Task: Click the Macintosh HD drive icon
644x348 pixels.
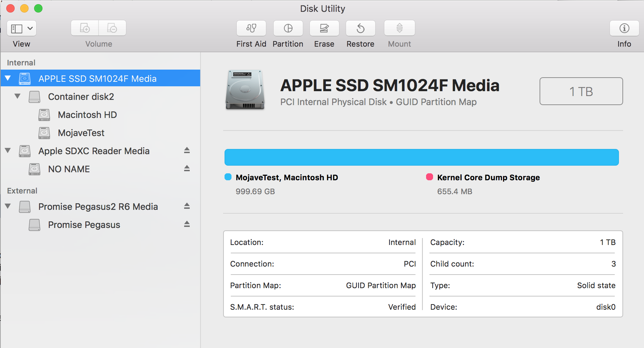Action: (x=44, y=115)
